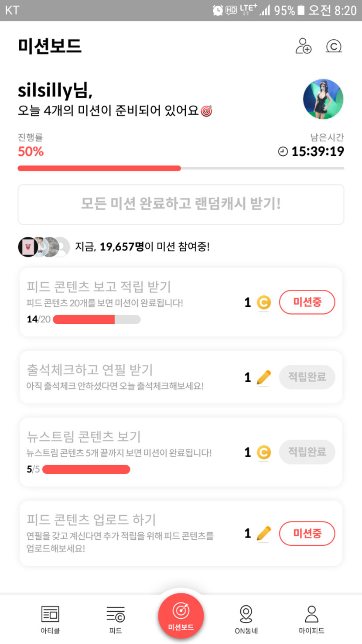
Task: Tap the gold coin reward icon on 뉴스트림 mission
Action: [263, 452]
